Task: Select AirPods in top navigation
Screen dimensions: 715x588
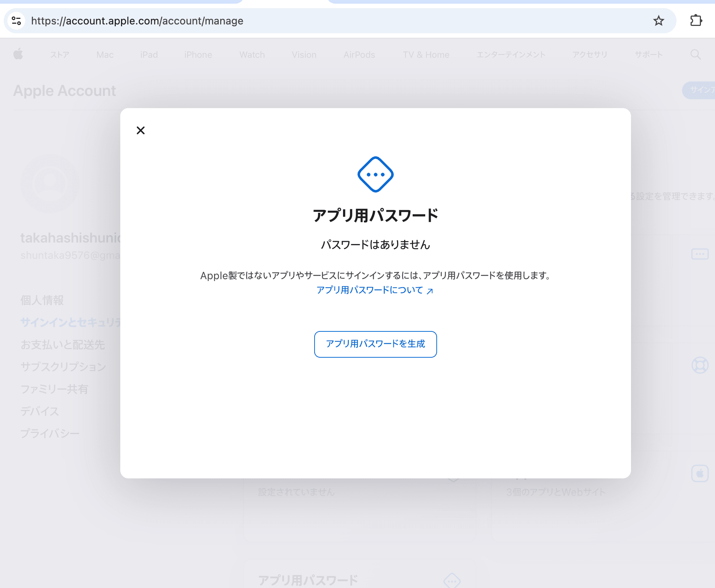Action: pyautogui.click(x=359, y=55)
